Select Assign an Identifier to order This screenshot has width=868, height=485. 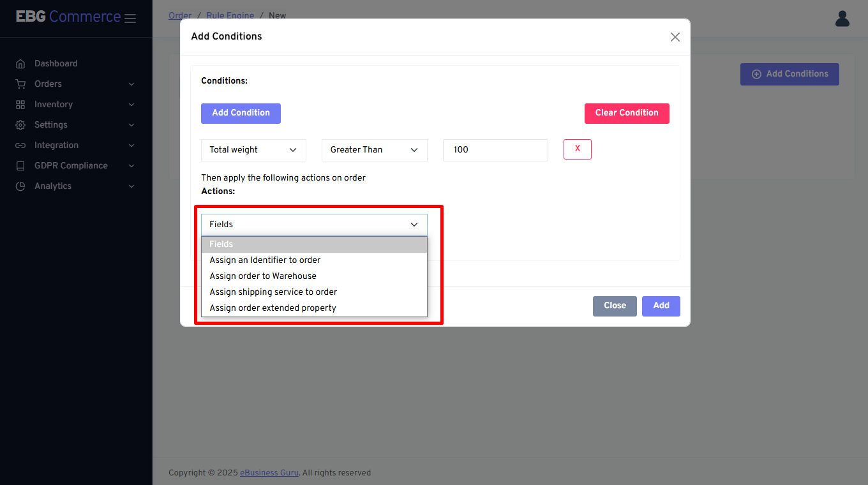[x=265, y=260]
